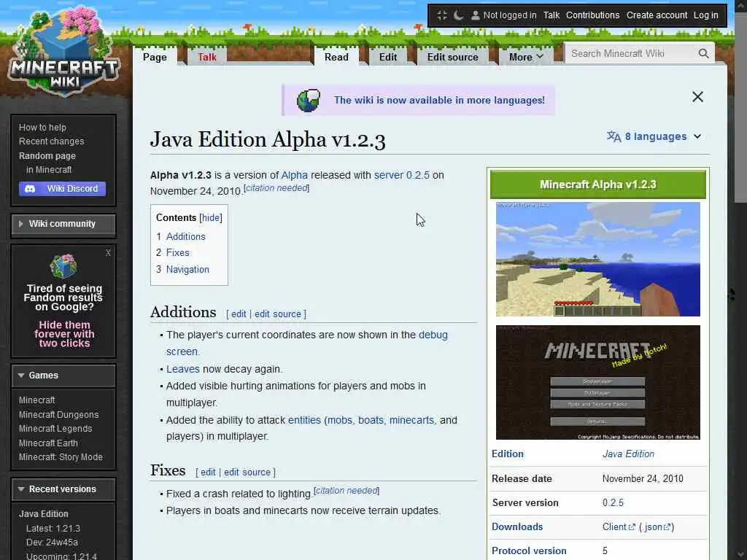Select the Read tab
Image resolution: width=747 pixels, height=560 pixels.
[x=336, y=57]
